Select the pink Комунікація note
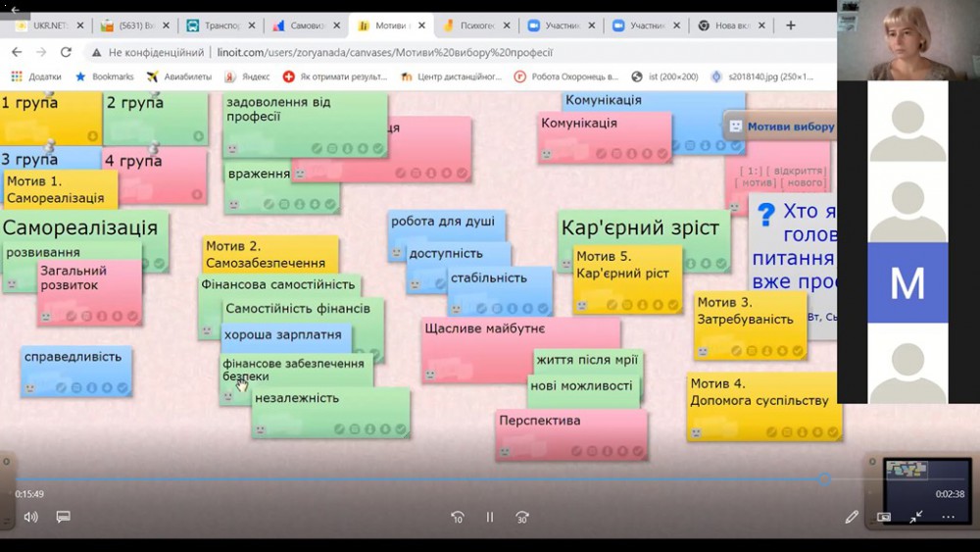Viewport: 980px width, 552px height. [604, 136]
